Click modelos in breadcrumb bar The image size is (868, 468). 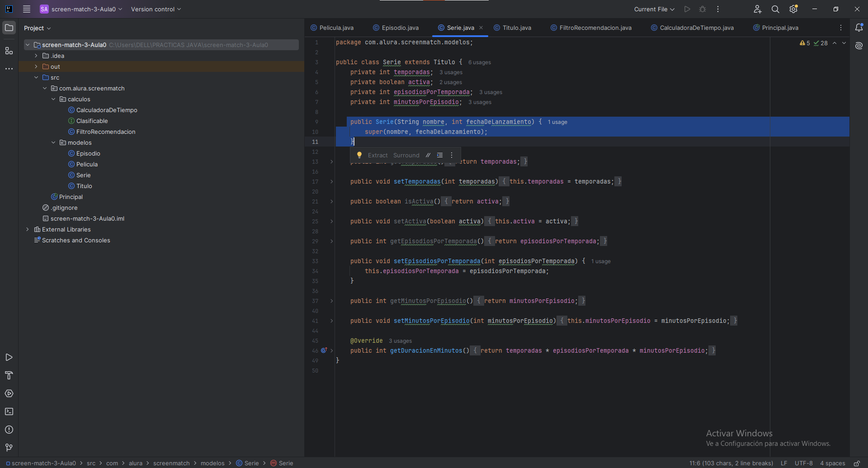click(212, 463)
